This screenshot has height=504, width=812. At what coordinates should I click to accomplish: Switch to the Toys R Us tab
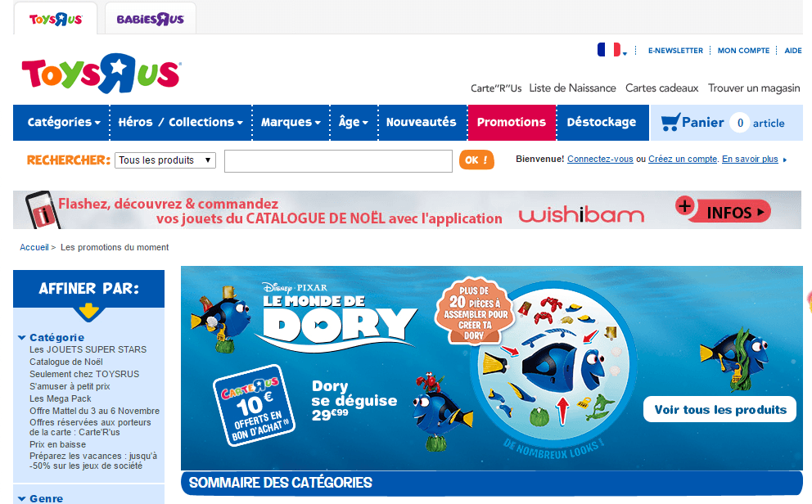tap(56, 19)
